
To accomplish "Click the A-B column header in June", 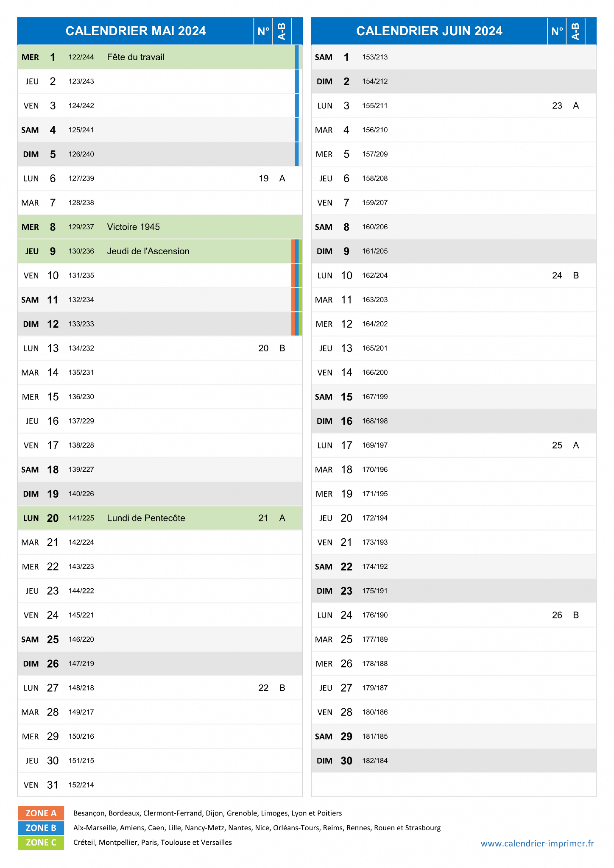I will [575, 31].
